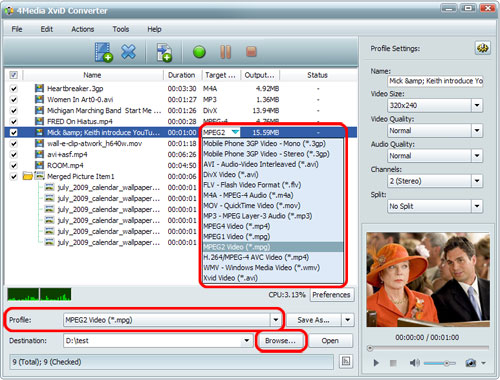The height and width of the screenshot is (380, 500).
Task: Sort list by Duration column header
Action: click(182, 75)
